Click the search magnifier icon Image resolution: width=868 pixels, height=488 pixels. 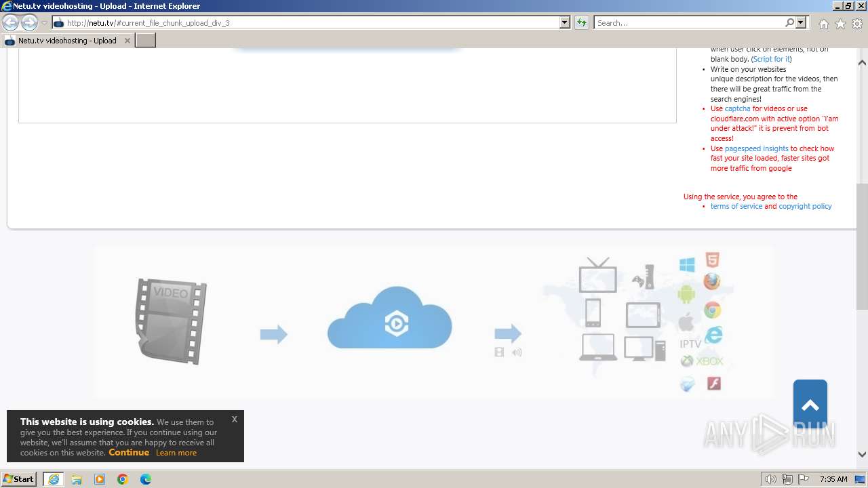(x=789, y=23)
